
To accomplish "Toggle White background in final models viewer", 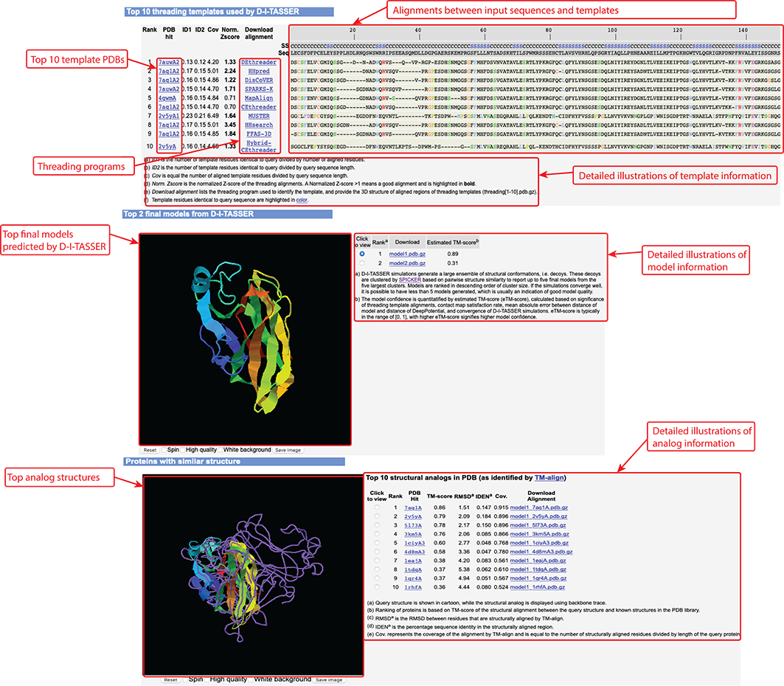I will [x=221, y=449].
